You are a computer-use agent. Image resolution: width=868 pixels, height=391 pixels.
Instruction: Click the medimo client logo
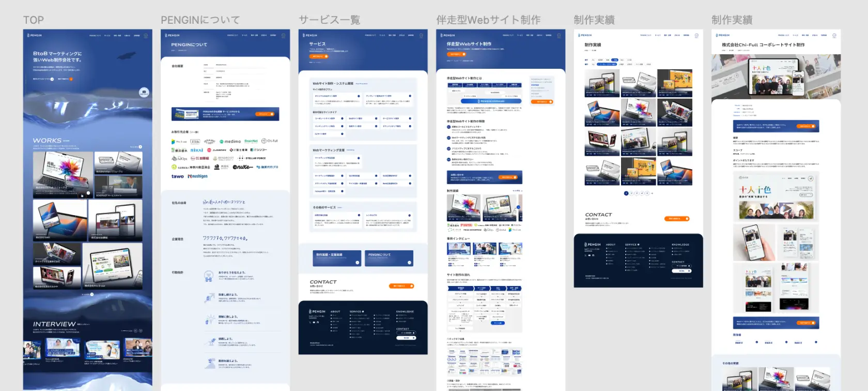(x=230, y=141)
